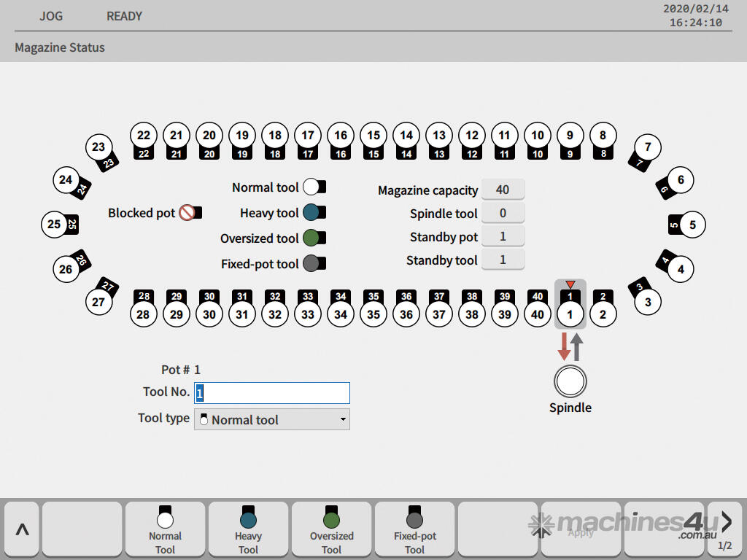The height and width of the screenshot is (560, 747).
Task: Select tool pot 22 in the magazine
Action: click(x=144, y=136)
